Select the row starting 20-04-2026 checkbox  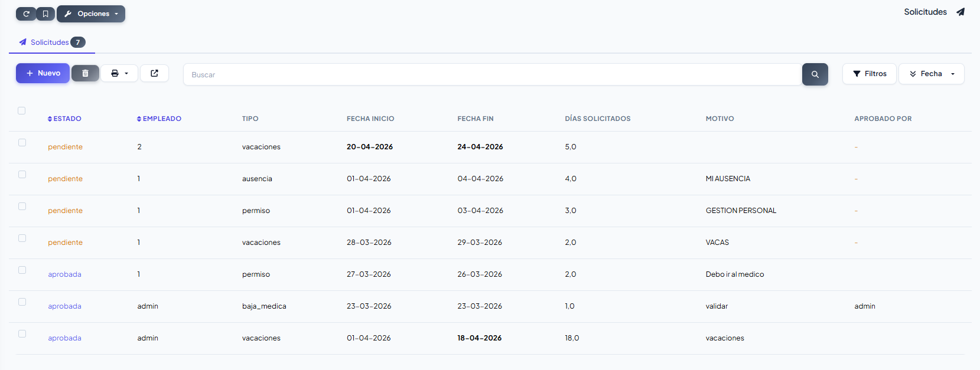(x=22, y=142)
